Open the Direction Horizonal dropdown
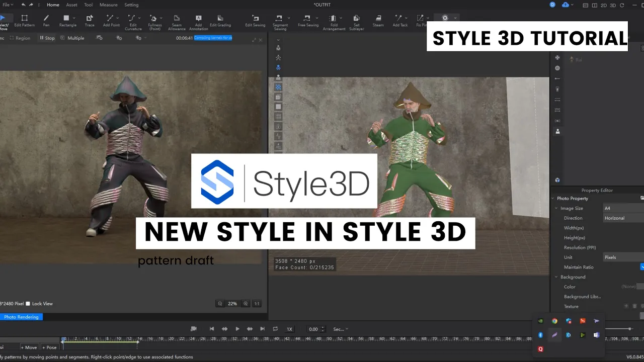The width and height of the screenshot is (644, 362). tap(623, 218)
